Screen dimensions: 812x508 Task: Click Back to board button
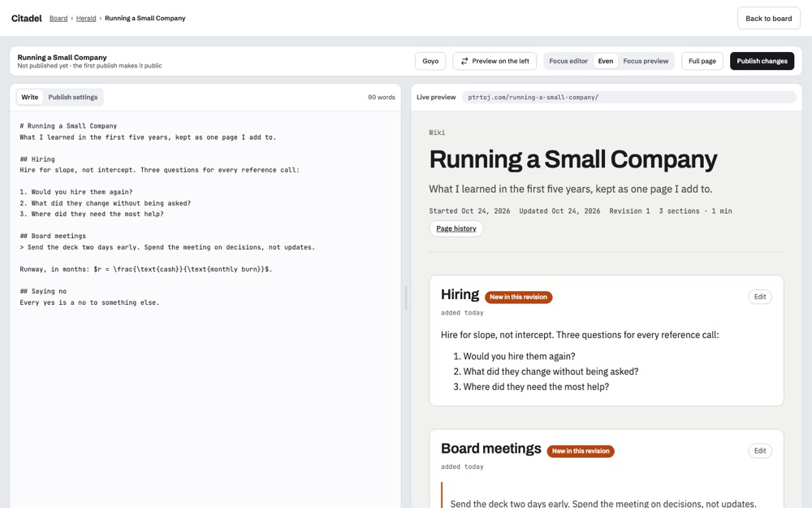click(768, 18)
